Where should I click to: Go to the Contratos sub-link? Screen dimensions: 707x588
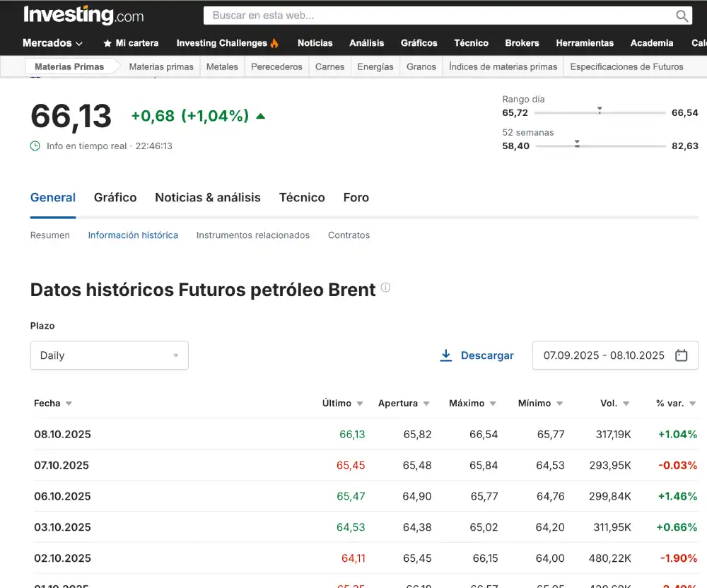click(349, 235)
